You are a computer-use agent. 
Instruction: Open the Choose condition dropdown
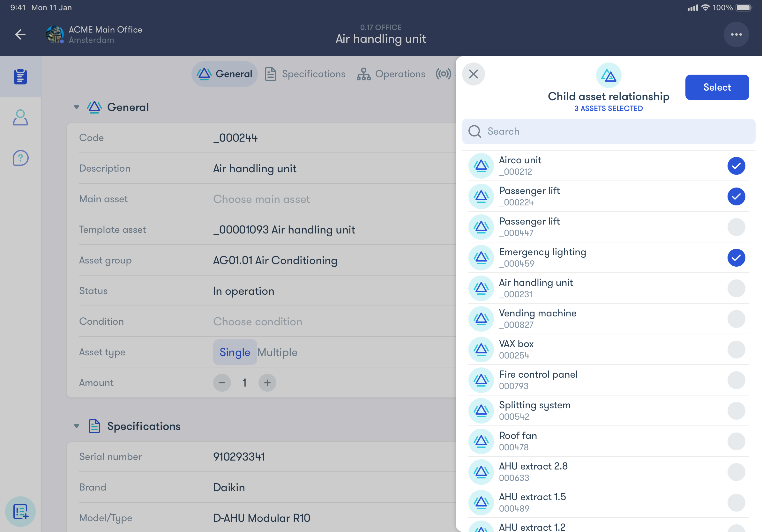click(258, 321)
